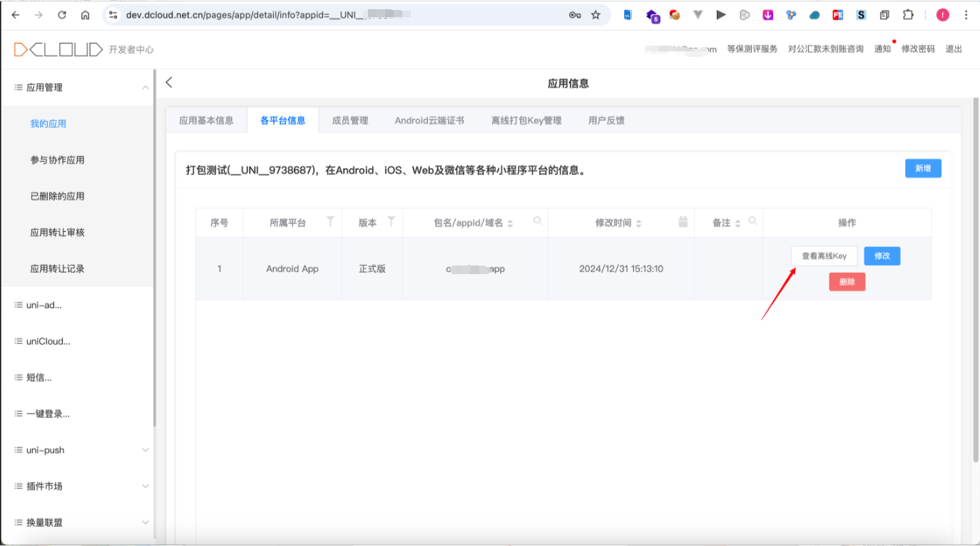Open the pink download arrow extension
The height and width of the screenshot is (546, 980).
click(768, 15)
